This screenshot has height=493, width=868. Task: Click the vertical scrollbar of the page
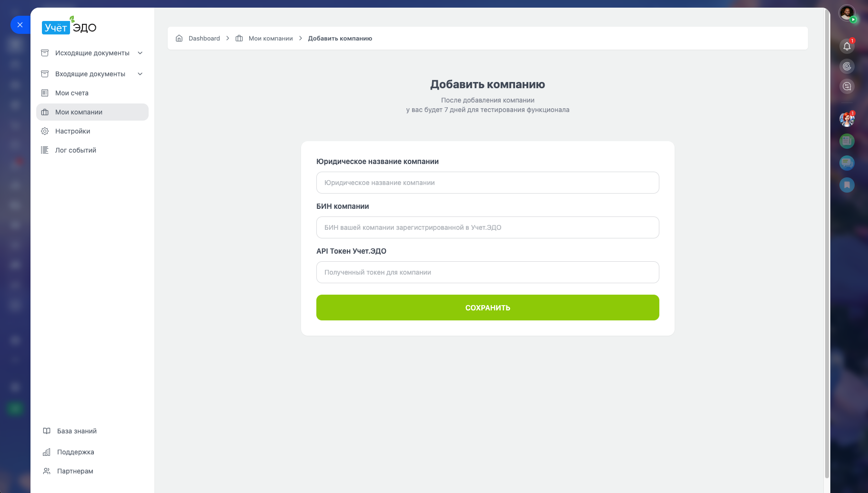(827, 243)
